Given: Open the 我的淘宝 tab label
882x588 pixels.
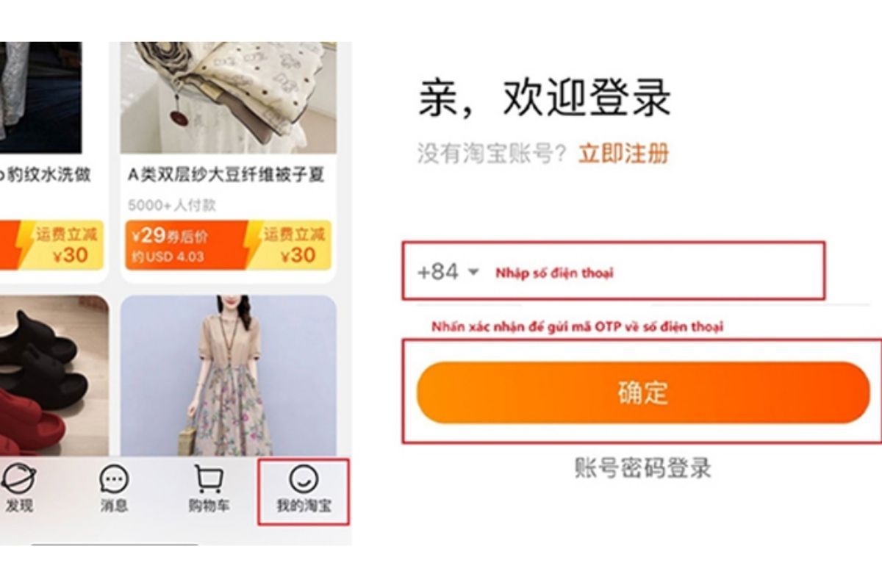Looking at the screenshot, I should coord(304,506).
